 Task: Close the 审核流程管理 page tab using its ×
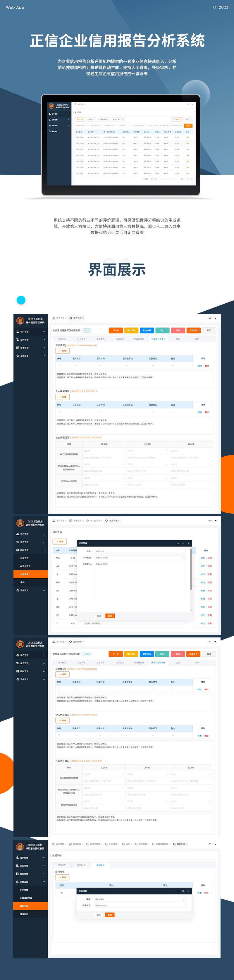(170, 844)
